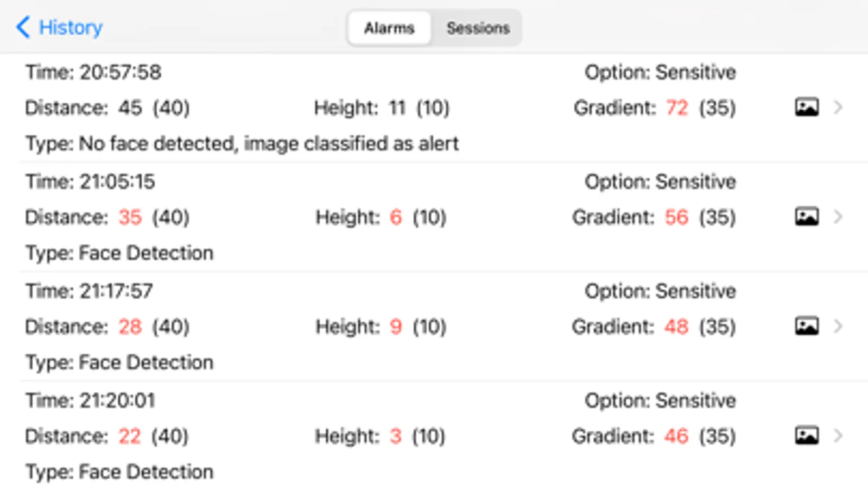Open image icon for 21:05:15 alarm
Viewport: 868px width, 489px height.
pyautogui.click(x=807, y=217)
